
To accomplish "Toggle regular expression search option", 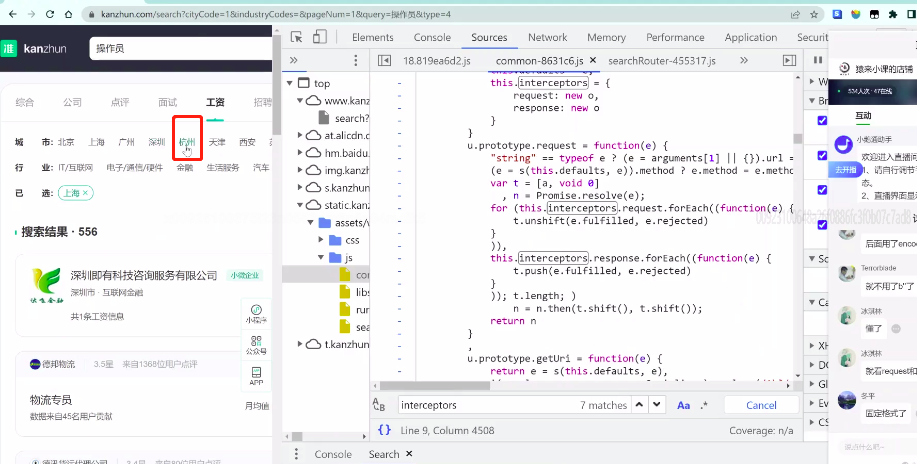I will click(704, 405).
